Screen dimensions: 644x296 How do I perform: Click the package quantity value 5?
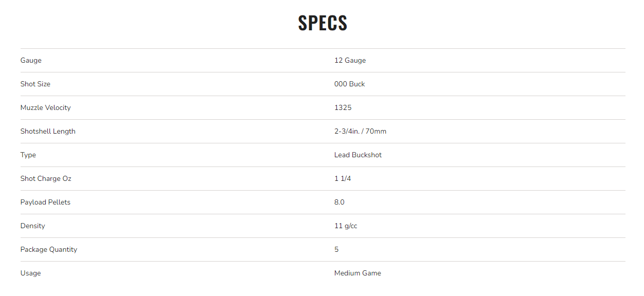(336, 249)
